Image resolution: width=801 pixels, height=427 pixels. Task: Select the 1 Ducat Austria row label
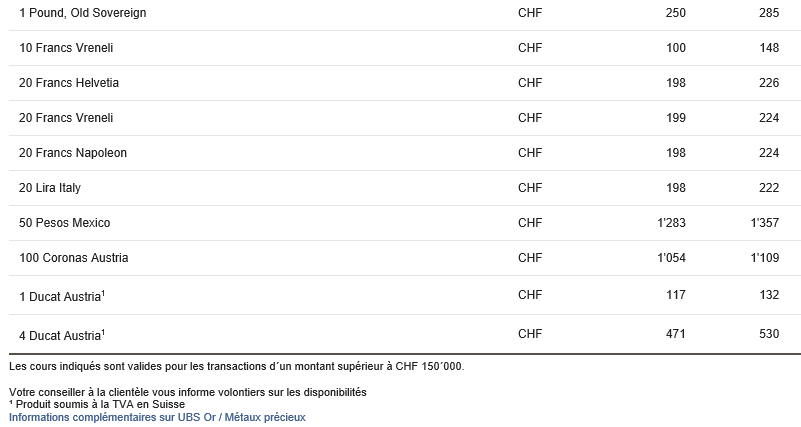pyautogui.click(x=62, y=296)
